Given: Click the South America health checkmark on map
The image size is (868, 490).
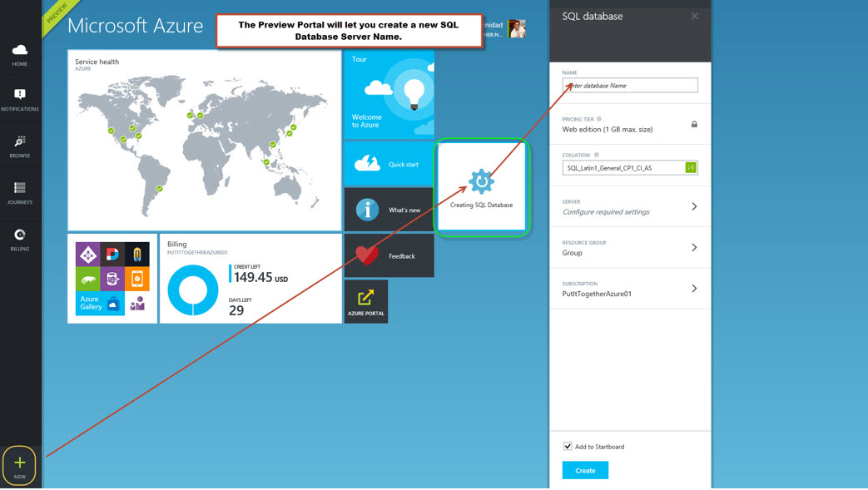Looking at the screenshot, I should (160, 189).
